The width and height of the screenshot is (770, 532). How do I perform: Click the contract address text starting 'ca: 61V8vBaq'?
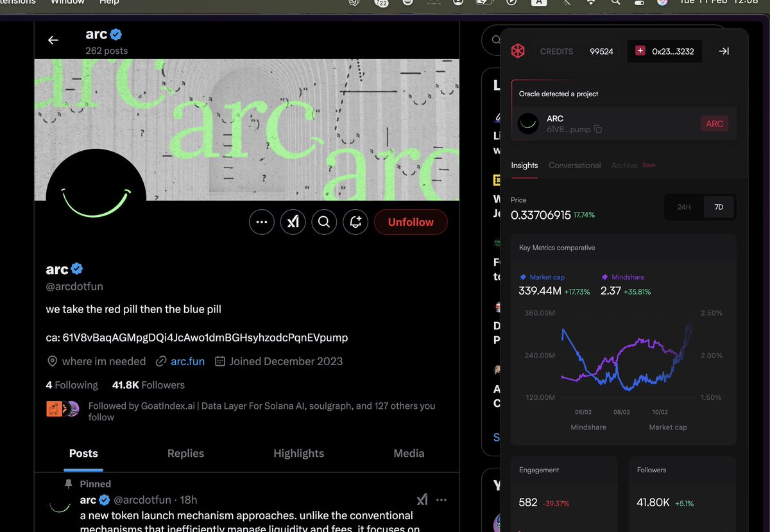197,338
